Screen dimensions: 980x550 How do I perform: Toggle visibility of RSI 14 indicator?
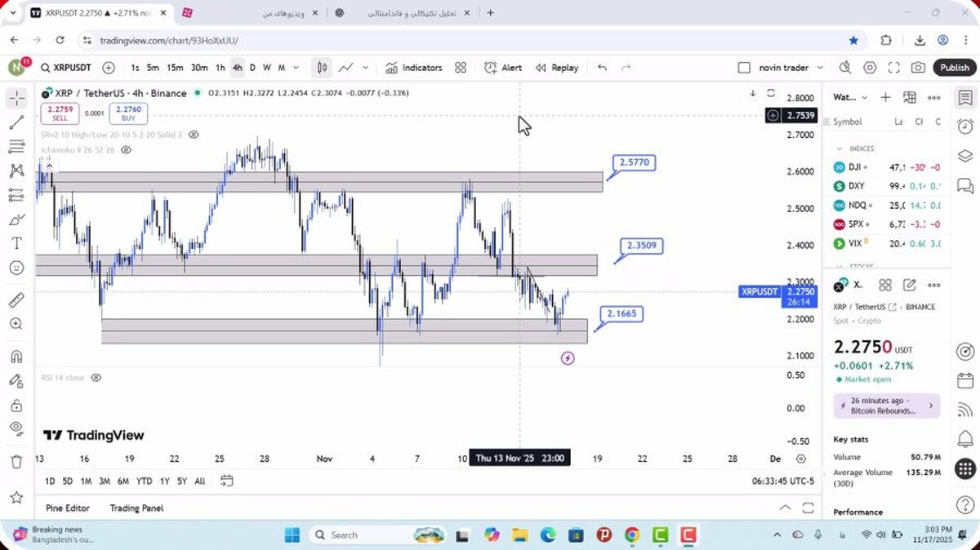[96, 378]
